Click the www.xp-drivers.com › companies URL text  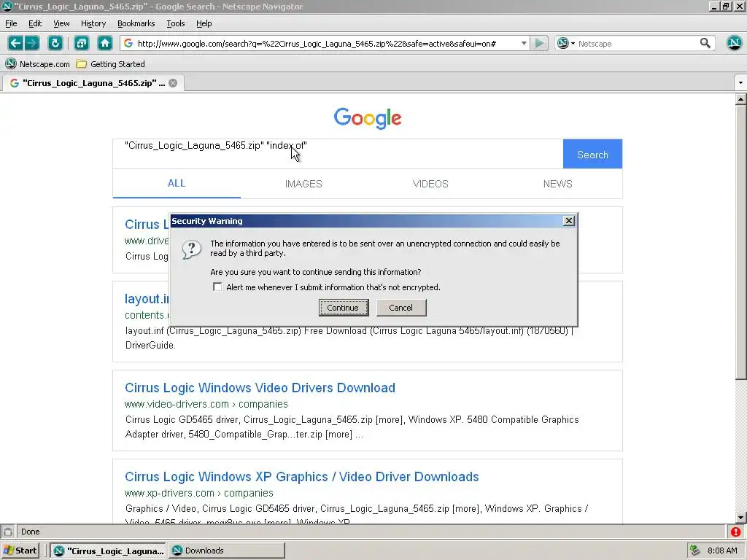pyautogui.click(x=199, y=493)
